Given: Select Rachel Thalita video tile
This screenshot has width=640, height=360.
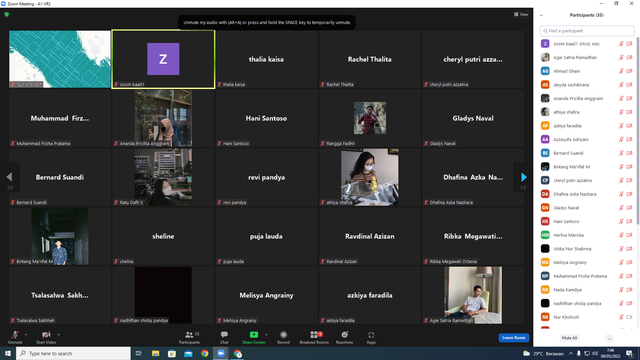Looking at the screenshot, I should coord(369,59).
